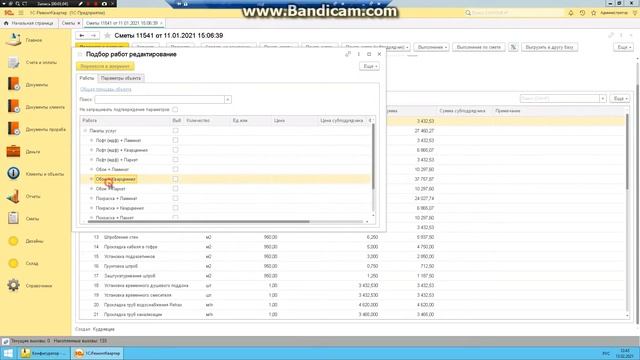This screenshot has width=640, height=360.
Task: Open the Еще menu above the table
Action: coord(620,98)
